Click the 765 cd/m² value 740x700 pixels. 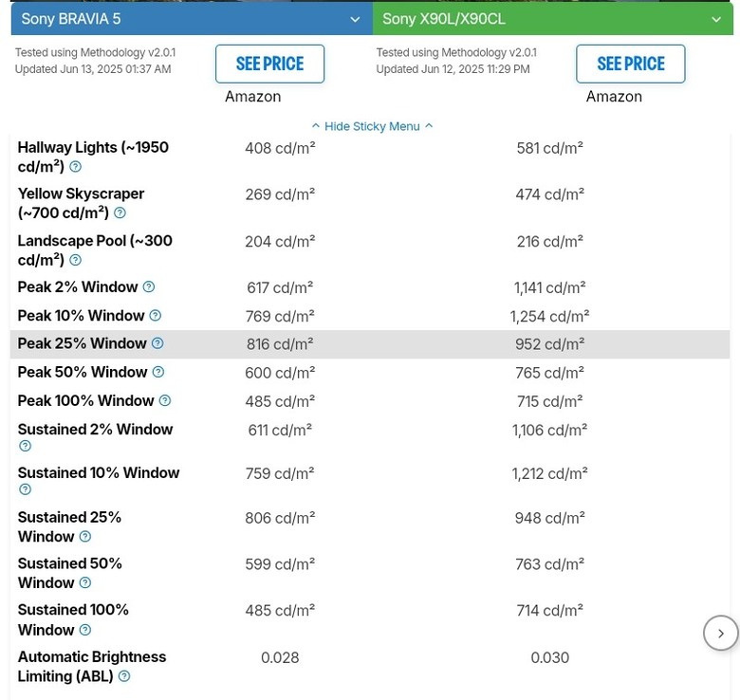[x=550, y=373]
